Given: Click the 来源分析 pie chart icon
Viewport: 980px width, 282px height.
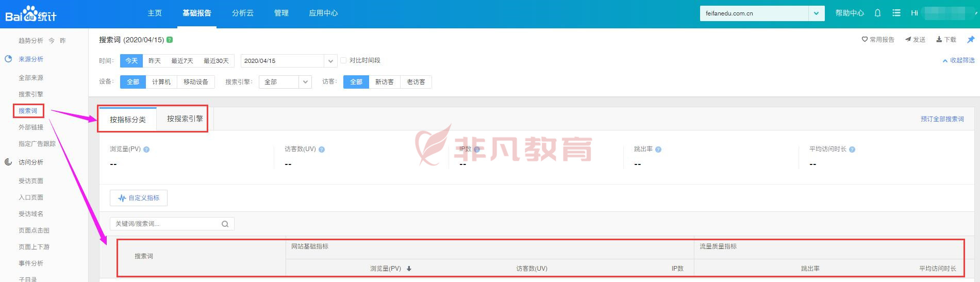Looking at the screenshot, I should (8, 59).
